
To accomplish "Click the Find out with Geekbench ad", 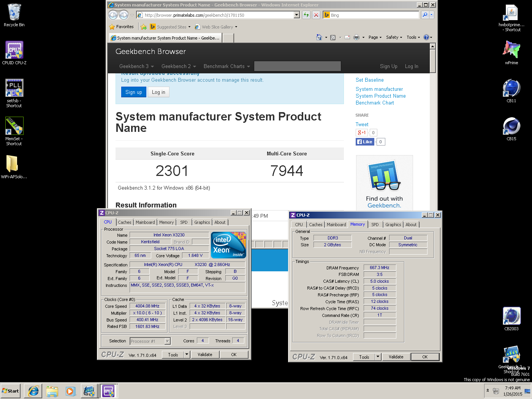I will tap(384, 183).
